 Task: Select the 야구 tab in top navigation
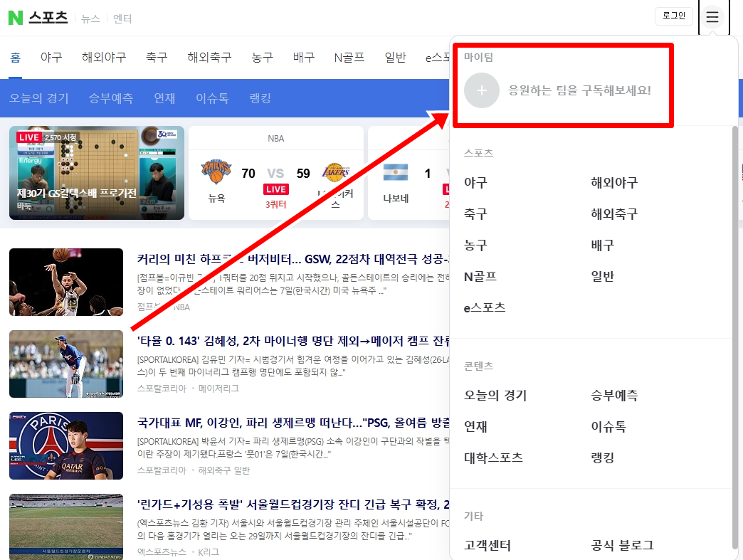tap(51, 58)
